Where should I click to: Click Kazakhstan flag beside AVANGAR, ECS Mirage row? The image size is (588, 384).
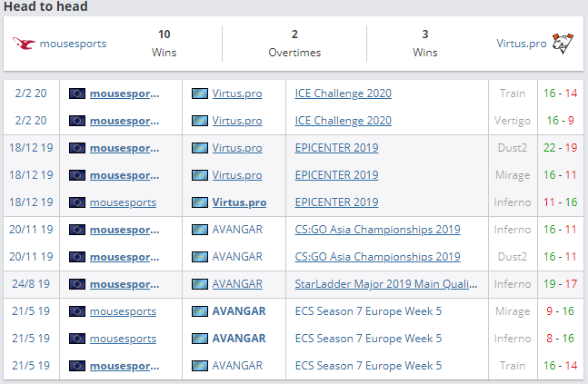[x=200, y=311]
